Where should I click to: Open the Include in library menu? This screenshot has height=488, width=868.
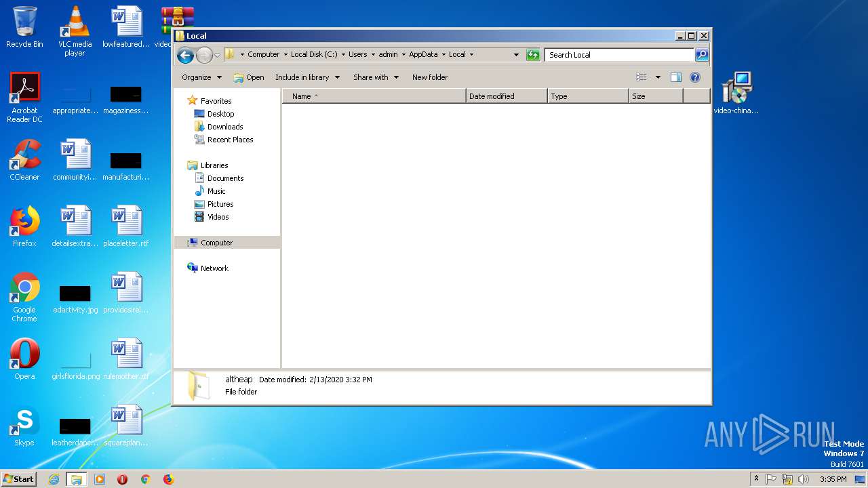[307, 77]
